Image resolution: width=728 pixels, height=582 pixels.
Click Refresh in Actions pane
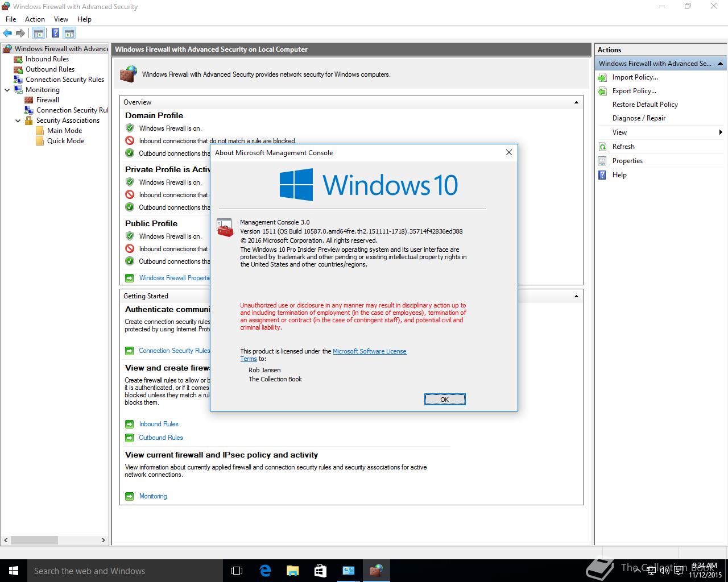point(623,147)
